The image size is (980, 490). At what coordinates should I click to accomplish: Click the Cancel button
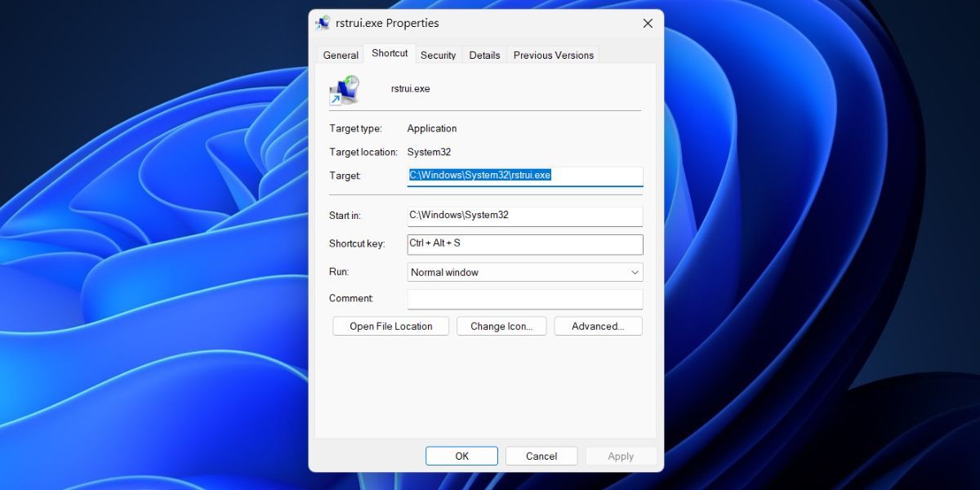[541, 456]
